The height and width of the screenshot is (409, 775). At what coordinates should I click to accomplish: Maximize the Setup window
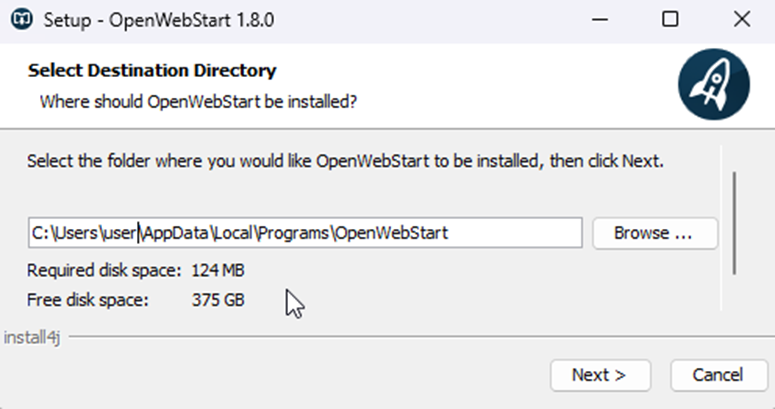(x=670, y=20)
